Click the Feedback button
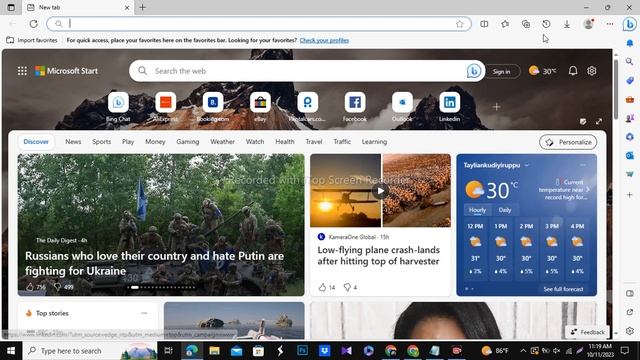The height and width of the screenshot is (360, 640). 587,332
